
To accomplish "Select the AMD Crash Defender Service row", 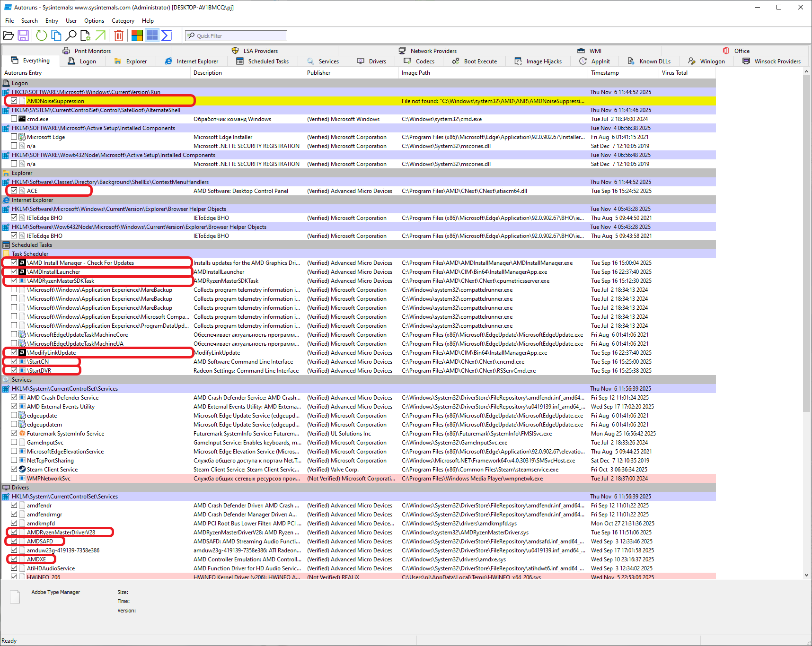I will click(x=359, y=398).
